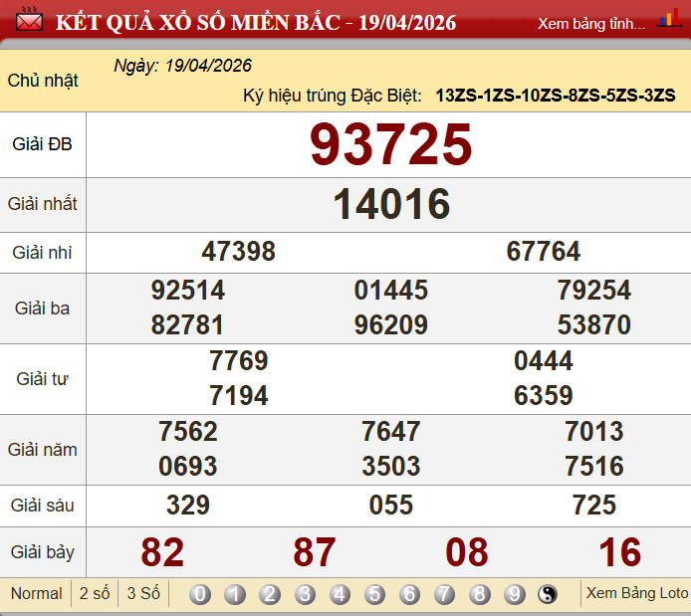
Task: Click the yin-yang symbol ball
Action: coord(549,594)
